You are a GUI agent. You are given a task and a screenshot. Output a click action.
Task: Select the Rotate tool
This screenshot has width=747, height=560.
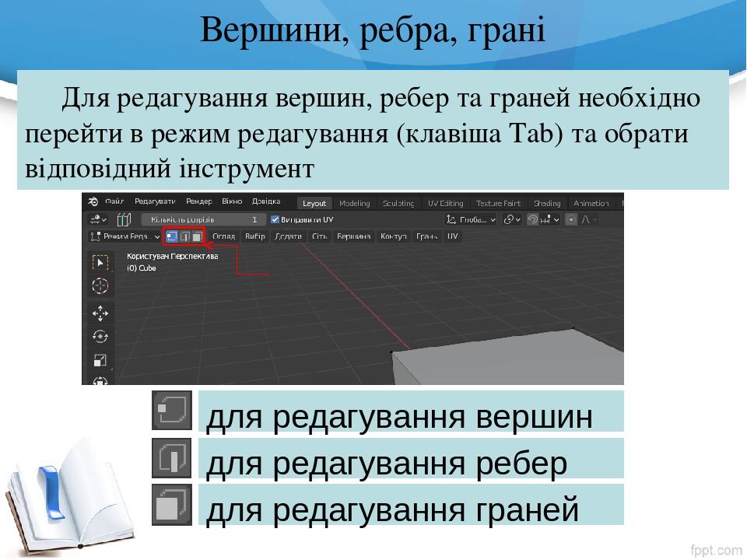pos(100,337)
